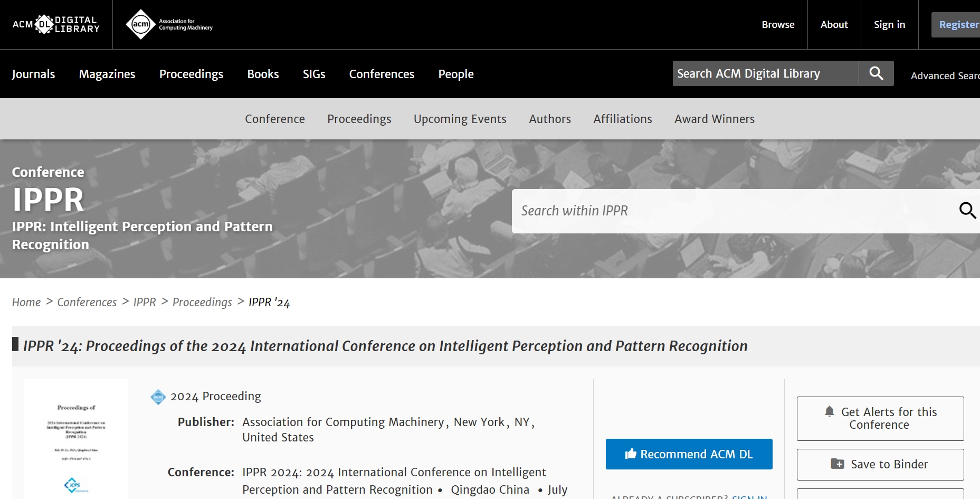Click the thumbs-up icon in Recommend ACM DL

point(631,454)
